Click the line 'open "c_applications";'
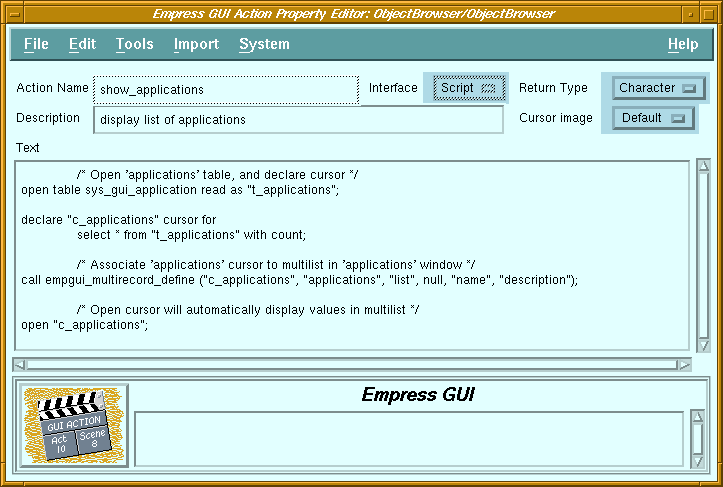Viewport: 723px width, 487px height. coord(84,325)
